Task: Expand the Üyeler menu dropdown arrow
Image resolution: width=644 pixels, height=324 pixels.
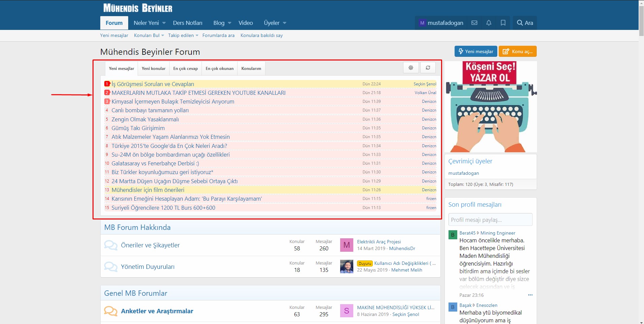Action: point(285,23)
